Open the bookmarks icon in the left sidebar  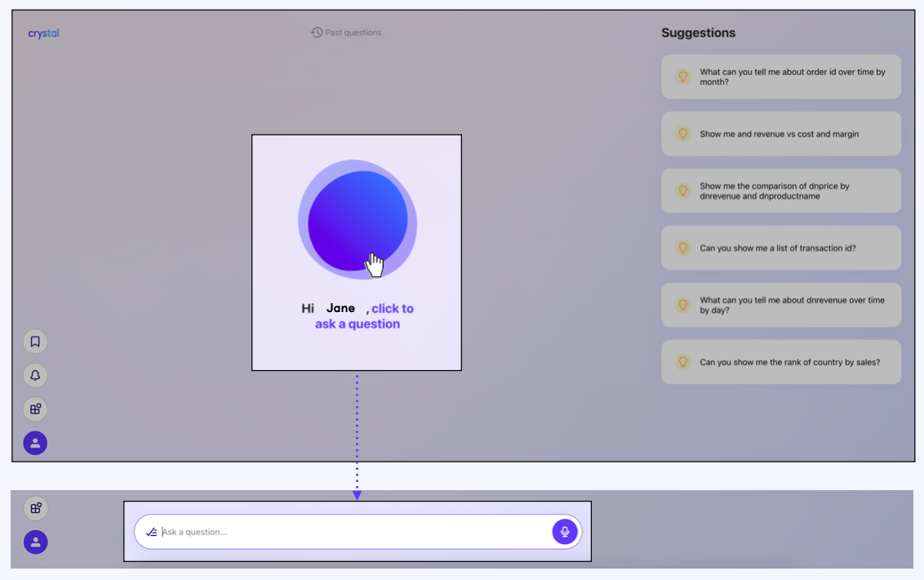click(35, 341)
